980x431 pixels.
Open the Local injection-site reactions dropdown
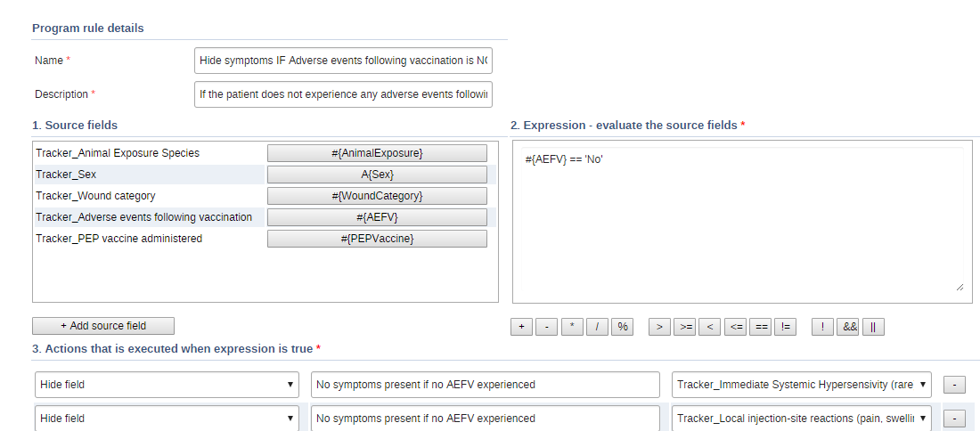tap(802, 418)
